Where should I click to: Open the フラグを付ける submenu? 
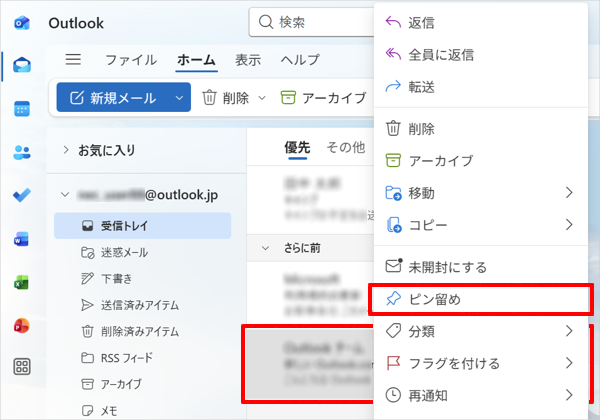(x=481, y=363)
